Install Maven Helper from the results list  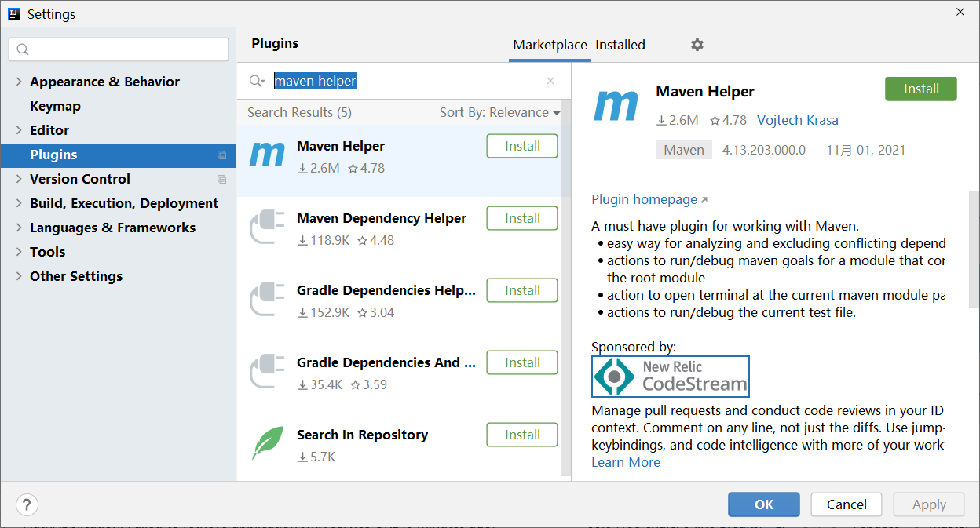click(522, 146)
